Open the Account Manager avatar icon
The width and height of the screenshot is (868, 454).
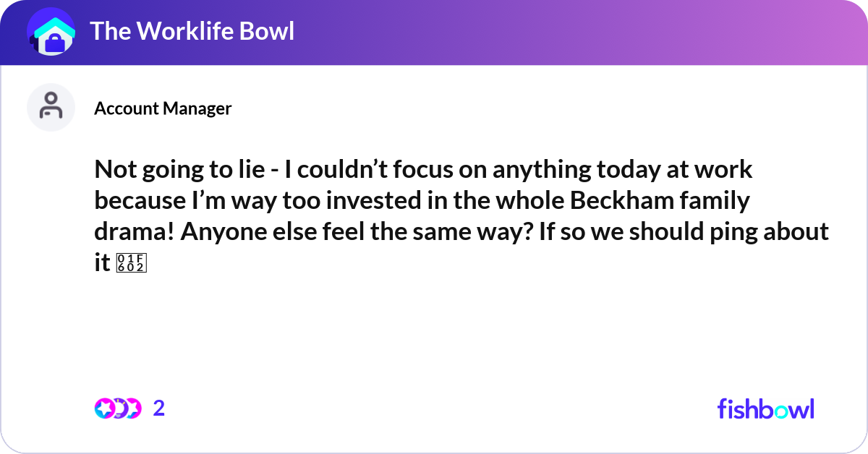tap(51, 106)
